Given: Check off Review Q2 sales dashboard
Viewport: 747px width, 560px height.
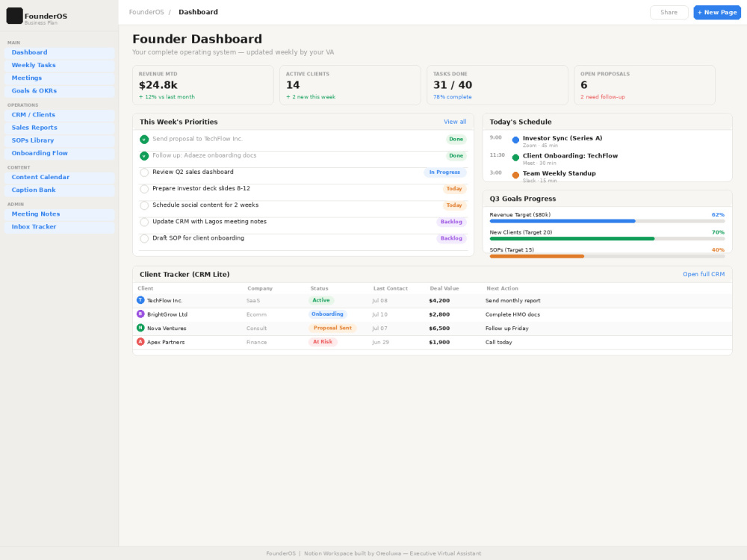Looking at the screenshot, I should pos(144,172).
